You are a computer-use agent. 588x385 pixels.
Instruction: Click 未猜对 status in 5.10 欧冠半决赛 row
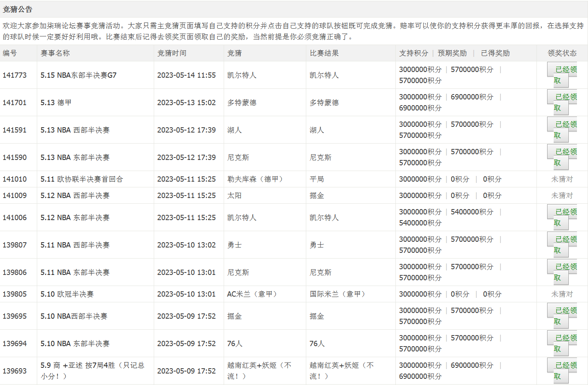(x=562, y=294)
